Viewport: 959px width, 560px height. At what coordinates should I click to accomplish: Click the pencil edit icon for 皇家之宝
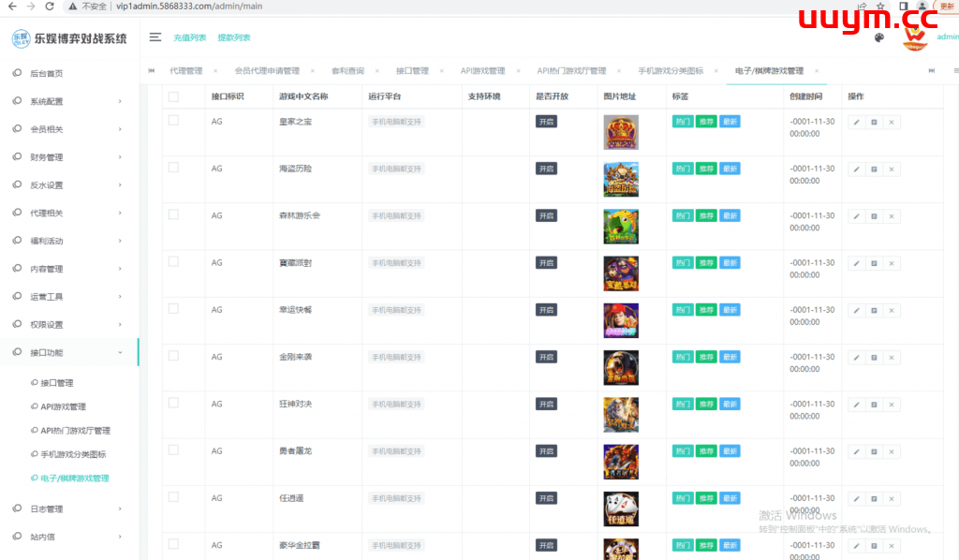[x=856, y=122]
